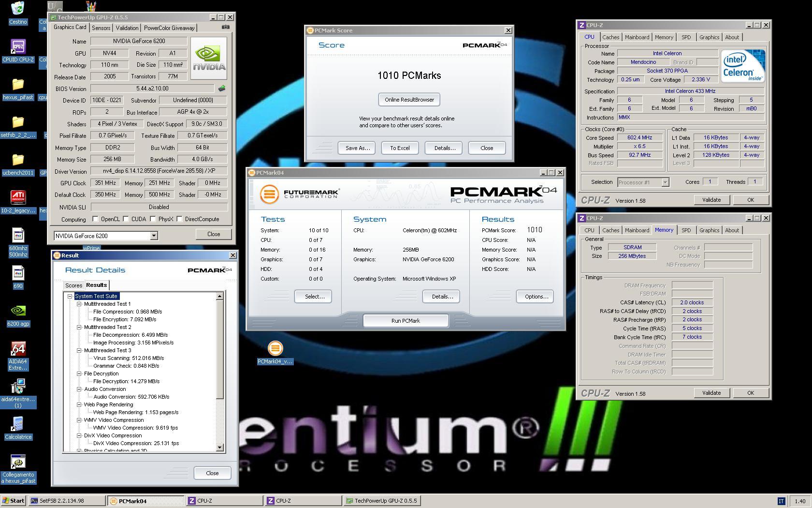Enable the PhysX checkbox
812x508 pixels.
[x=153, y=219]
